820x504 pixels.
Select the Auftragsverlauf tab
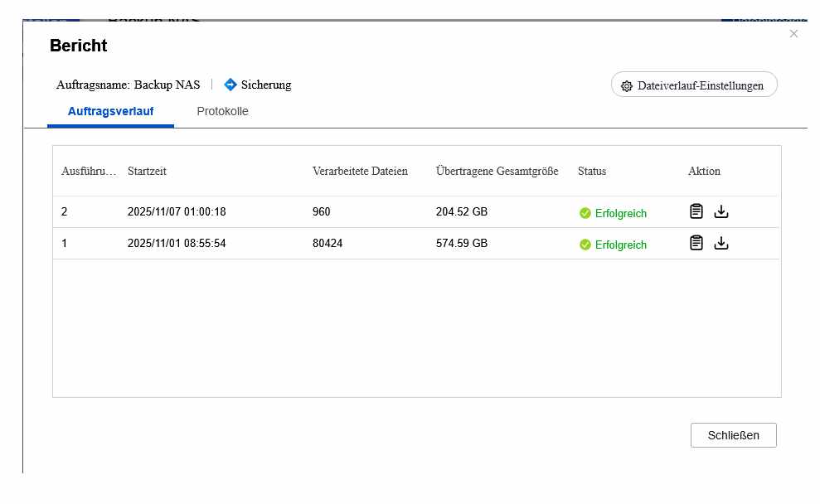[110, 111]
